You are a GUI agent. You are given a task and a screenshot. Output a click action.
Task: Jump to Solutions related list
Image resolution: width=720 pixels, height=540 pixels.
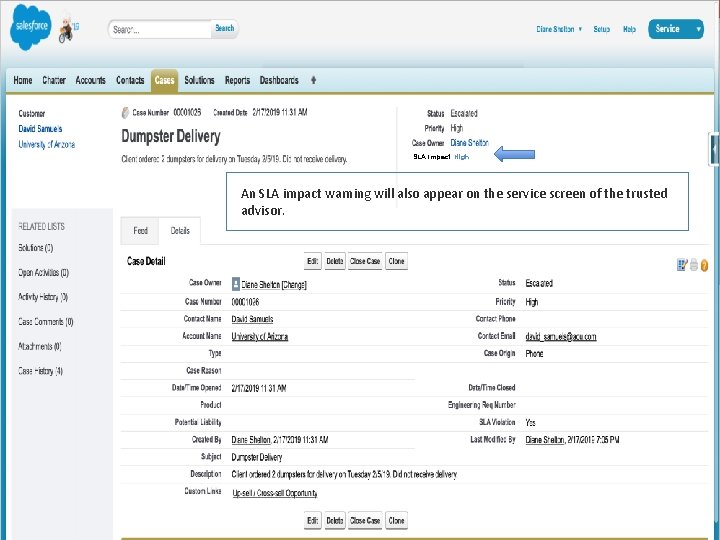coord(35,248)
